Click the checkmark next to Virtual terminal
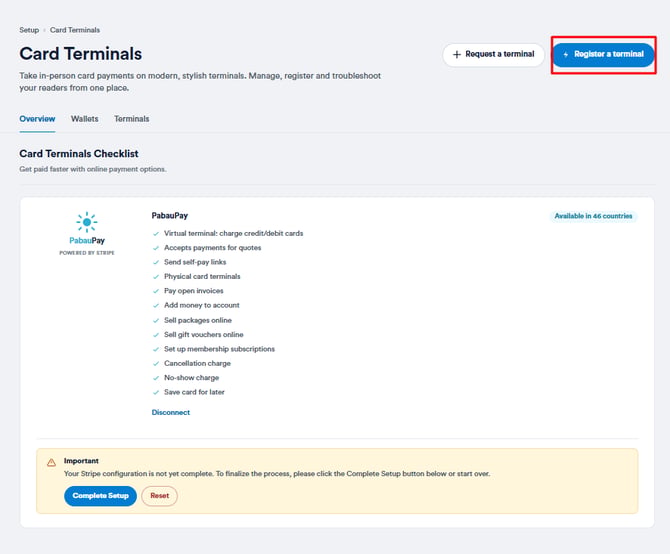 tap(156, 234)
